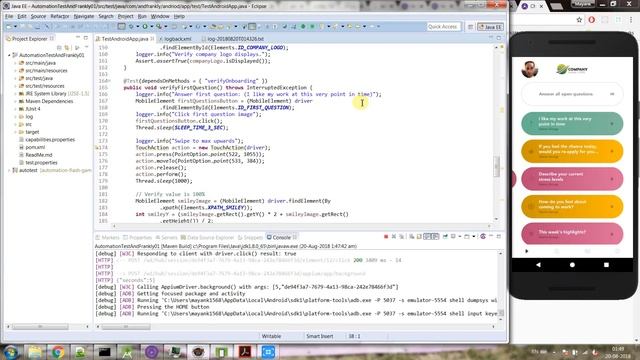The image size is (640, 360).
Task: Open the Search menu
Action: click(106, 16)
